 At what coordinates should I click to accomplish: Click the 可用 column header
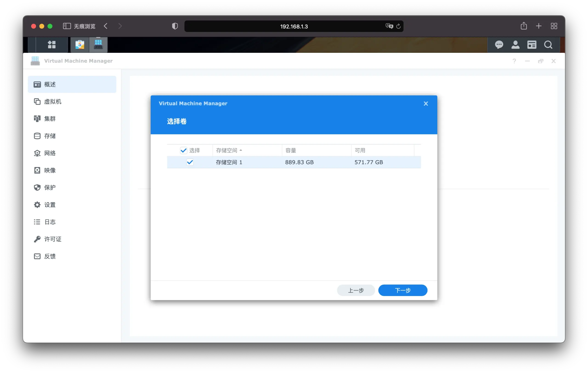pos(383,150)
